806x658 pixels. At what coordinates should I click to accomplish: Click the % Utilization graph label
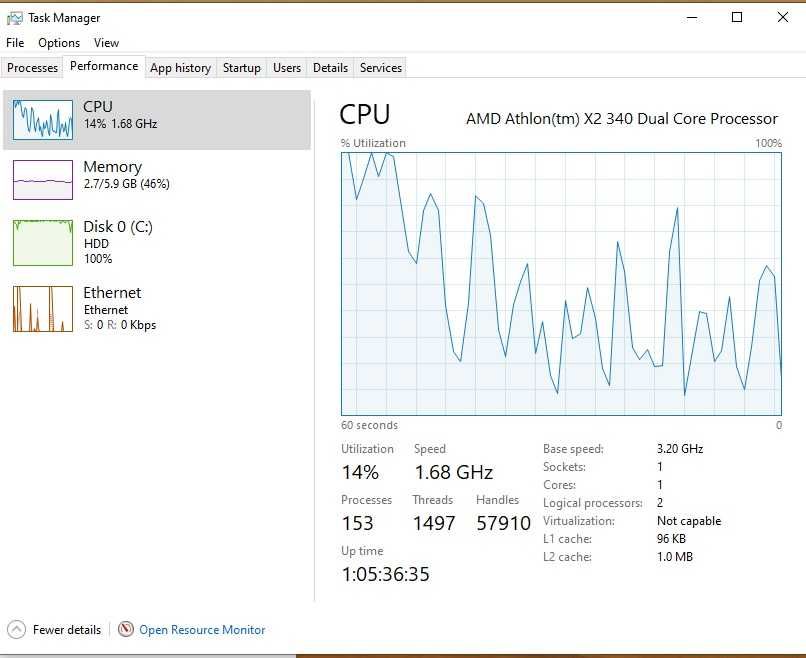coord(373,143)
